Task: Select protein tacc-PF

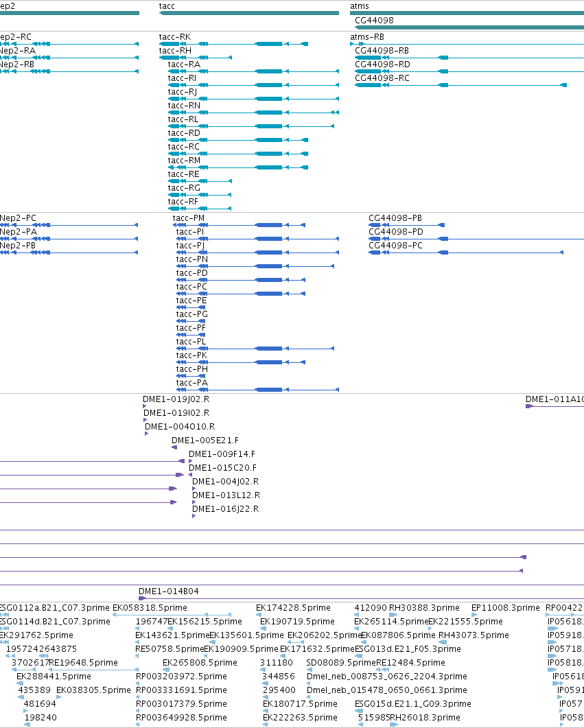Action: (191, 335)
